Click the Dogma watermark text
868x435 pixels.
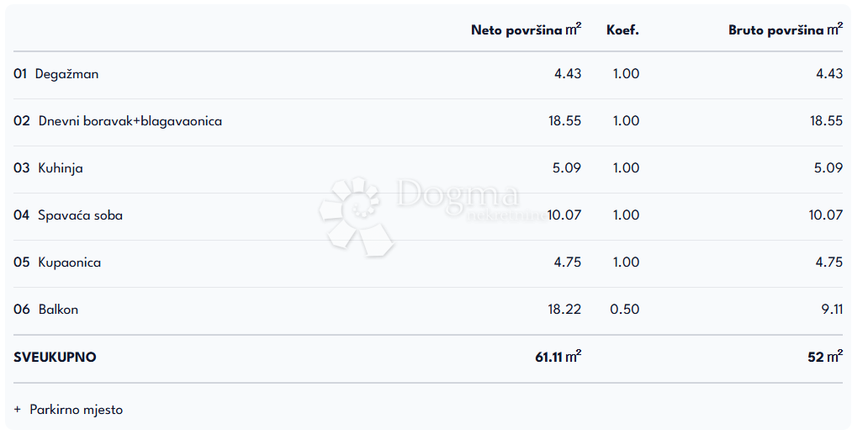tap(458, 195)
